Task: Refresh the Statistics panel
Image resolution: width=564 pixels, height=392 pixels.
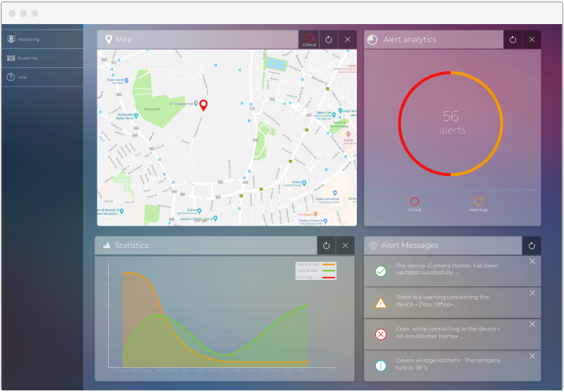Action: click(x=326, y=245)
